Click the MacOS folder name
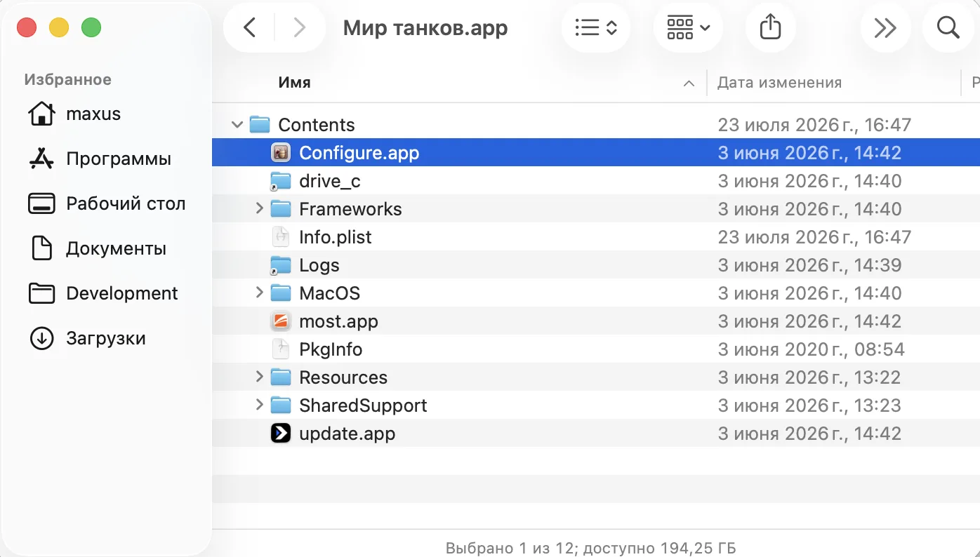The width and height of the screenshot is (980, 557). [x=329, y=293]
